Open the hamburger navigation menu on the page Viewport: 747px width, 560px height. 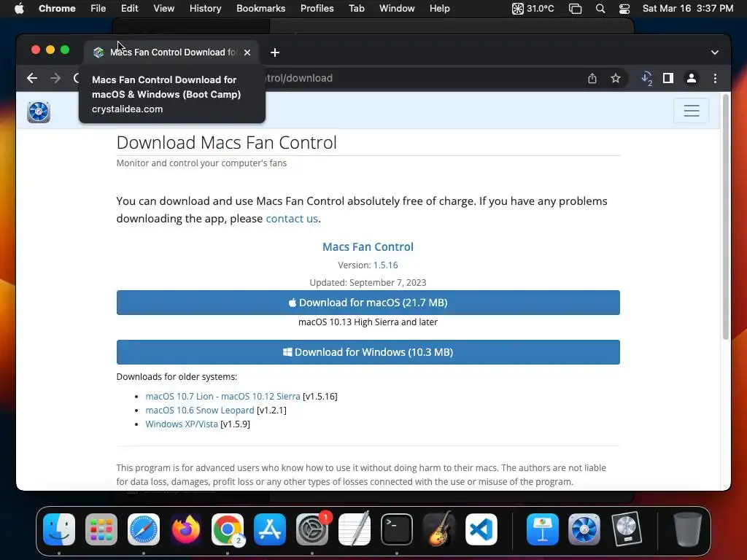pos(692,111)
